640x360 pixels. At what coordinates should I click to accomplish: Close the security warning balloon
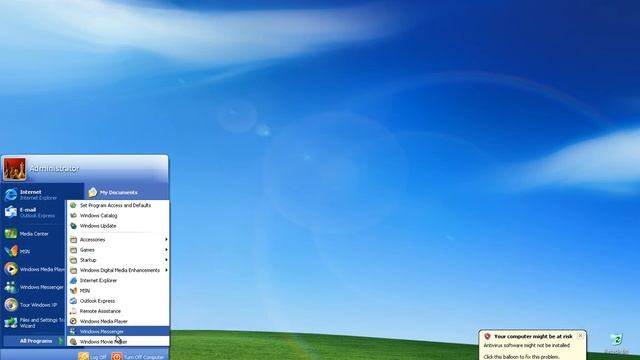[x=580, y=336]
